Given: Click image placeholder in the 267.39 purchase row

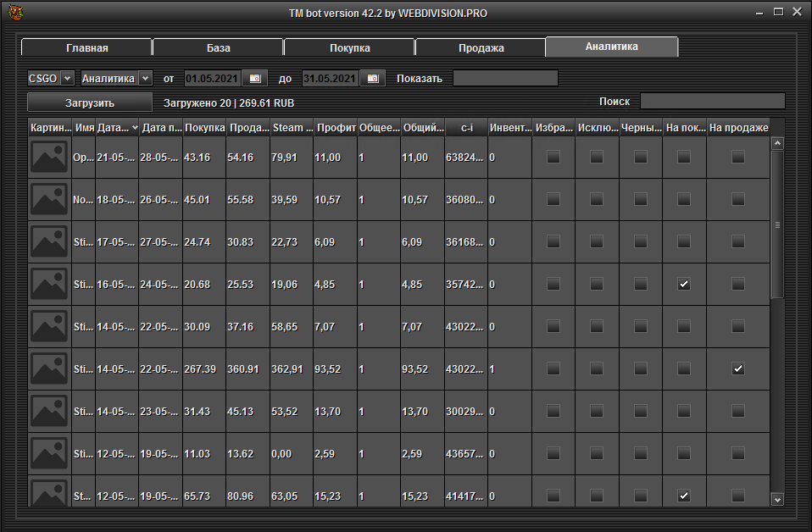Looking at the screenshot, I should pyautogui.click(x=49, y=369).
